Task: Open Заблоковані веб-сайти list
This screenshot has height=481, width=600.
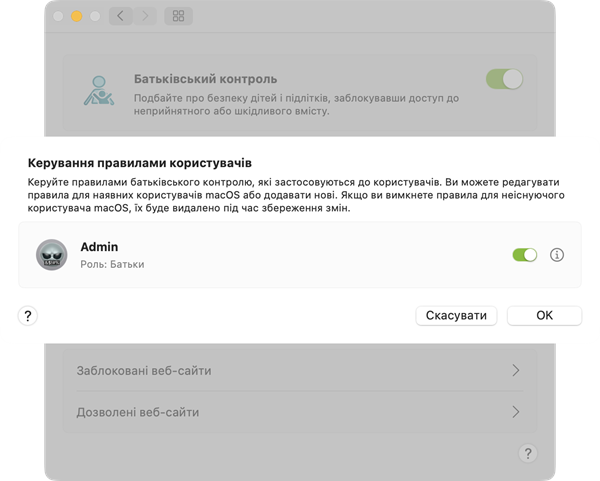Action: pos(300,370)
